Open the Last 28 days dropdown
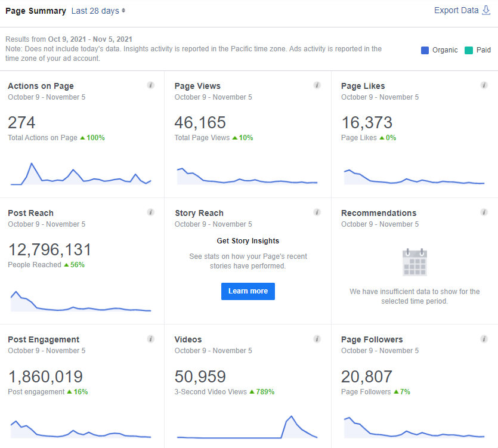Screen dimensions: 498x448 click(x=98, y=11)
